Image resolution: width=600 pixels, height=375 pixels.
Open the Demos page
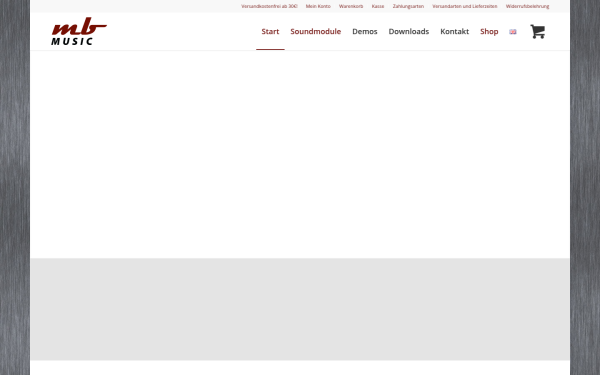(365, 31)
